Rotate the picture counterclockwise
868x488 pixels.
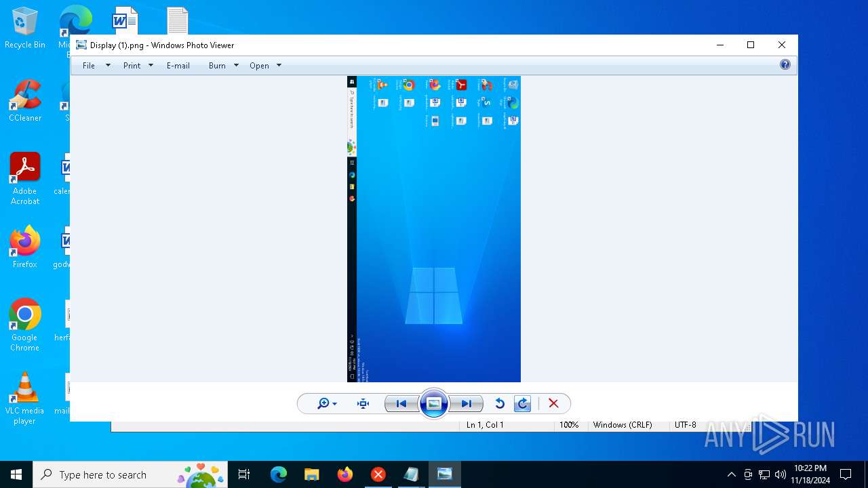[x=500, y=404]
